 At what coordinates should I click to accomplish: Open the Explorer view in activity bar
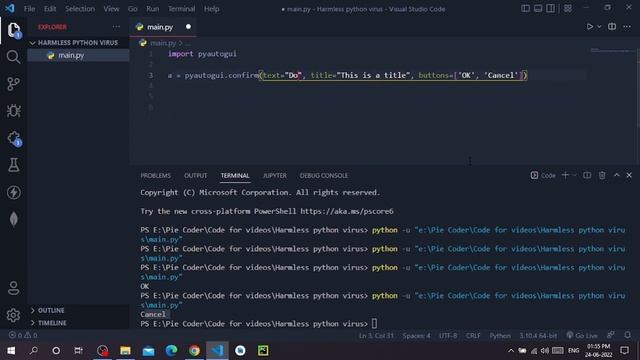coord(13,30)
